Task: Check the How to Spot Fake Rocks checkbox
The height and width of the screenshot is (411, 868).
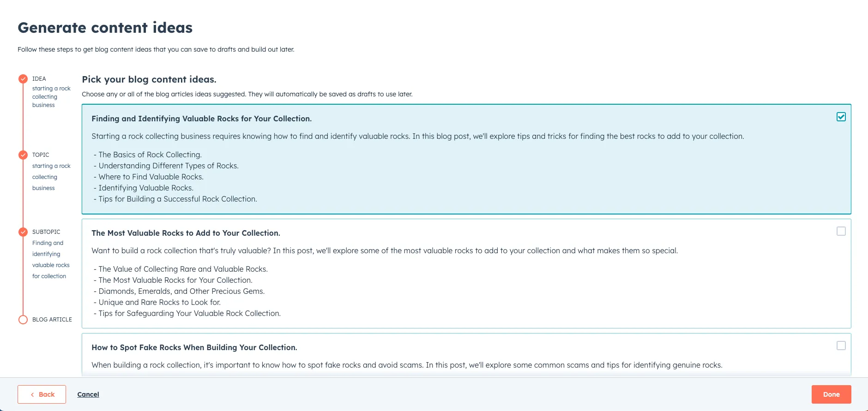Action: 841,346
